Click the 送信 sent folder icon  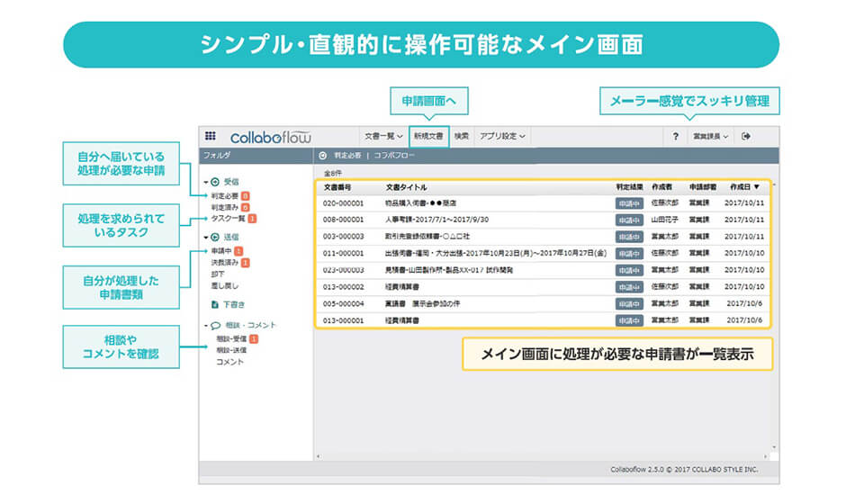pos(216,238)
